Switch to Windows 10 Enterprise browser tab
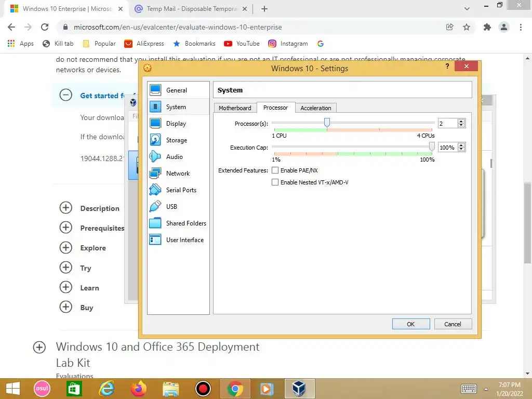 (66, 9)
